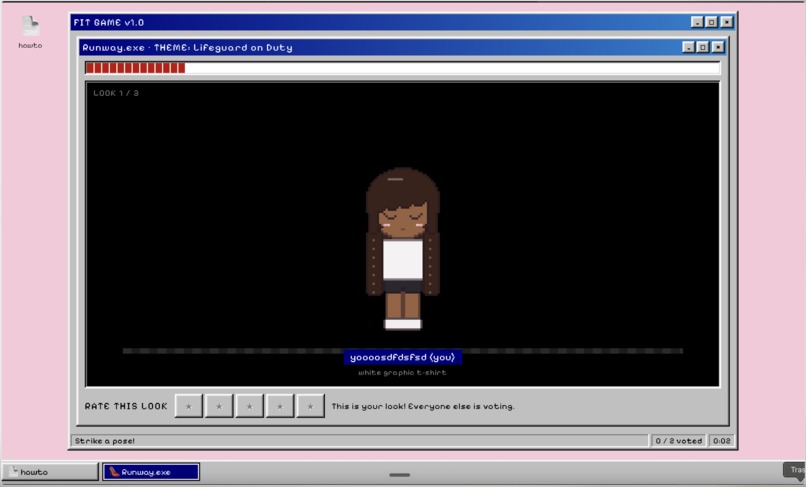The image size is (806, 487).
Task: Click the player name label 'yoooosdfdsfsd (you)'
Action: pos(402,357)
